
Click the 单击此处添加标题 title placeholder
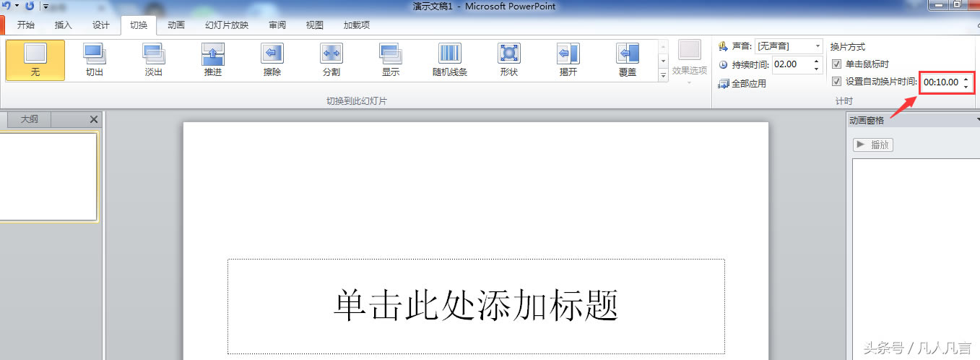pos(476,306)
